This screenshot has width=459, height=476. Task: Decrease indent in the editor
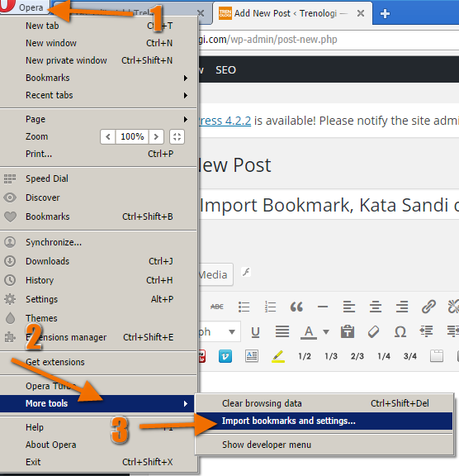426,331
